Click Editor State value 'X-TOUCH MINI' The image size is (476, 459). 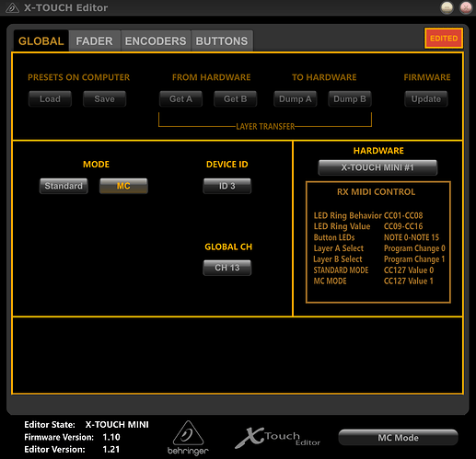click(117, 425)
